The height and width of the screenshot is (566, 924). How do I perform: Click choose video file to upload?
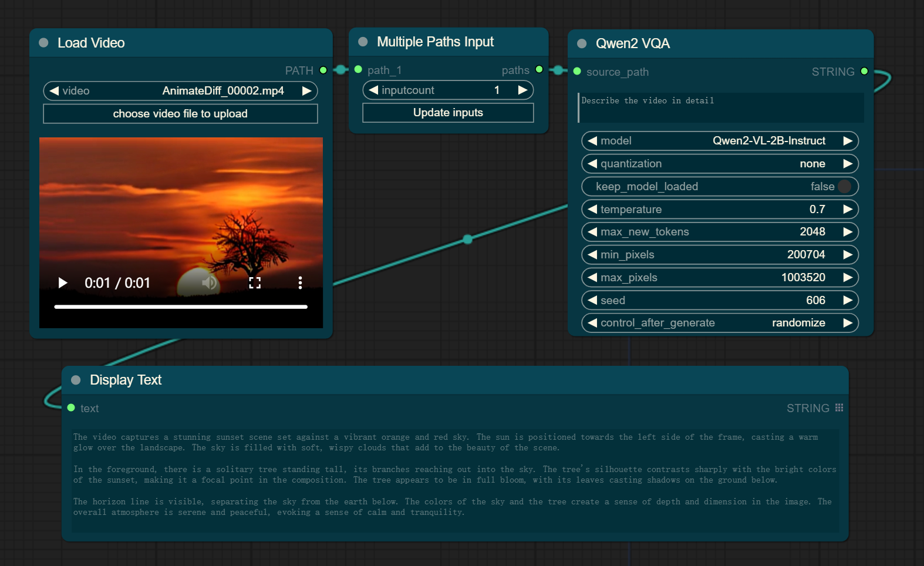180,114
